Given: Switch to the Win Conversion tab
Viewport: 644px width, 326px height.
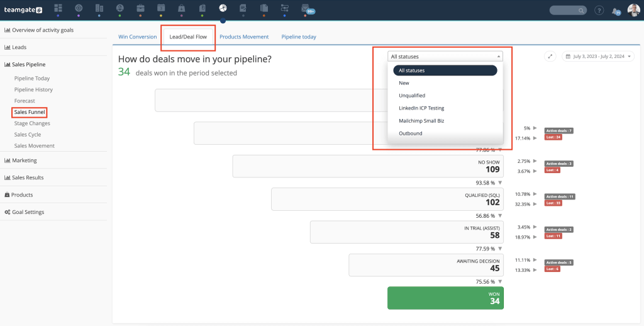Looking at the screenshot, I should (x=138, y=37).
